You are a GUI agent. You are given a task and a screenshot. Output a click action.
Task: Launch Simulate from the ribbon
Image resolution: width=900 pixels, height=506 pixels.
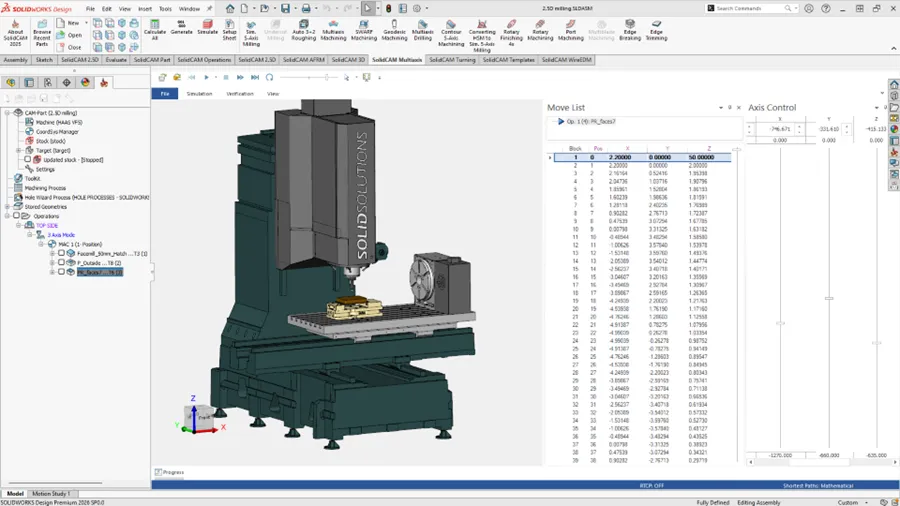click(x=208, y=28)
